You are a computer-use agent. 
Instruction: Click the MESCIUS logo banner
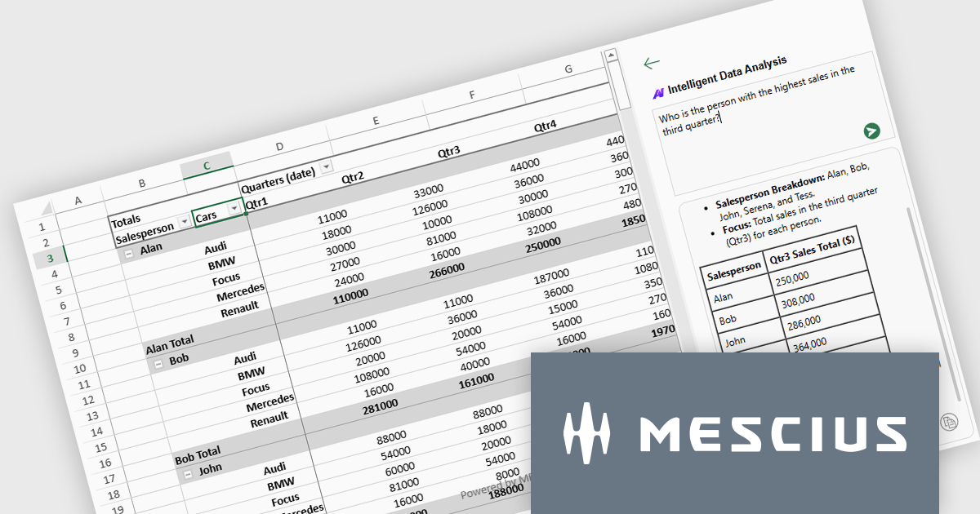735,432
